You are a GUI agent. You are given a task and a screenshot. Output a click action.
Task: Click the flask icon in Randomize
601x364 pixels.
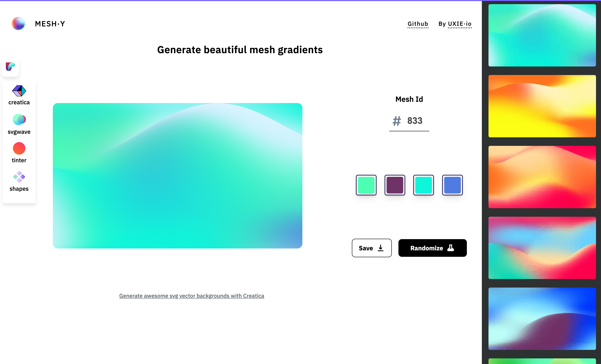pyautogui.click(x=450, y=248)
